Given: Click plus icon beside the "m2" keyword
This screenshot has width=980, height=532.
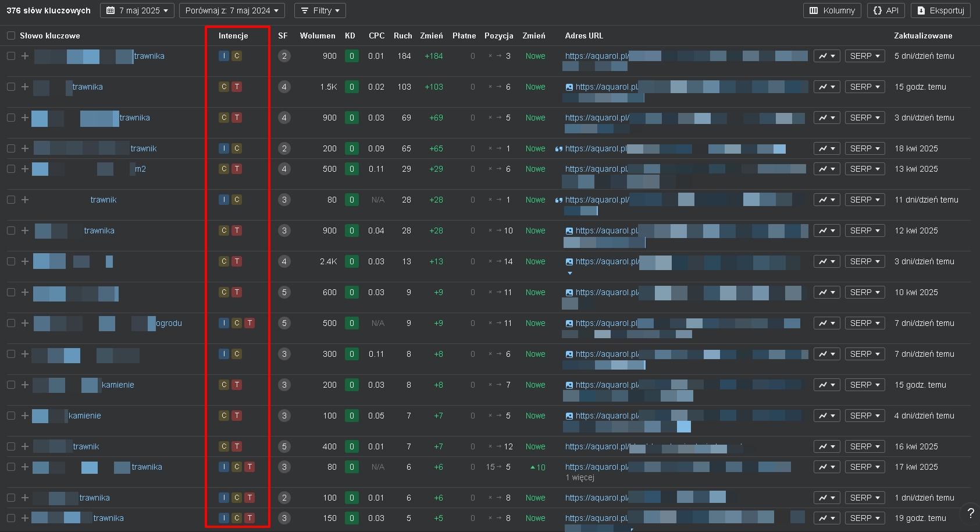Looking at the screenshot, I should point(25,169).
